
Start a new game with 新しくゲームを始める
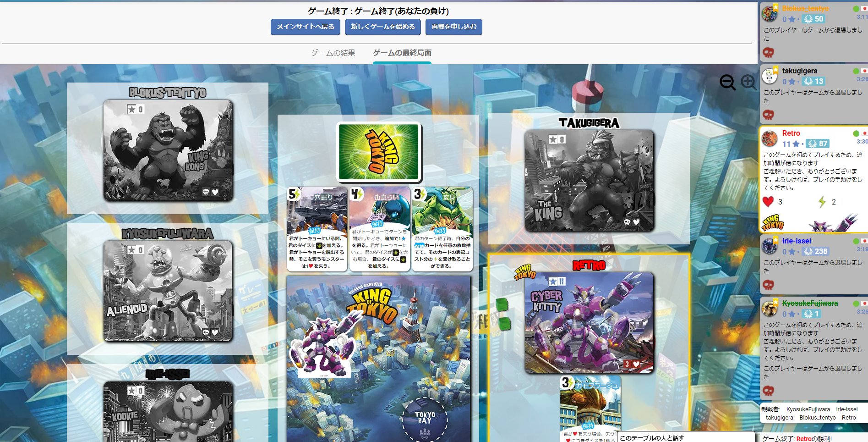(x=383, y=27)
